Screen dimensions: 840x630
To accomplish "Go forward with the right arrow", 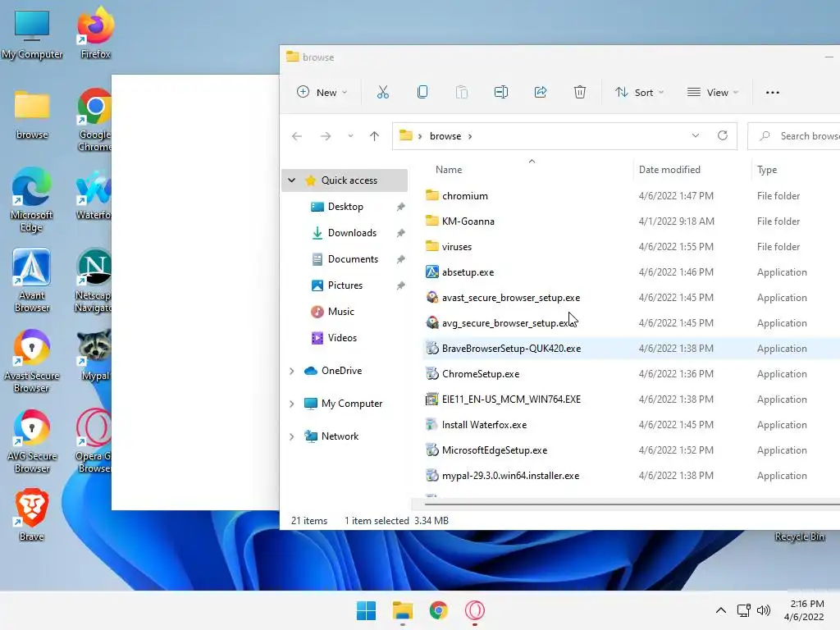I will click(x=326, y=136).
